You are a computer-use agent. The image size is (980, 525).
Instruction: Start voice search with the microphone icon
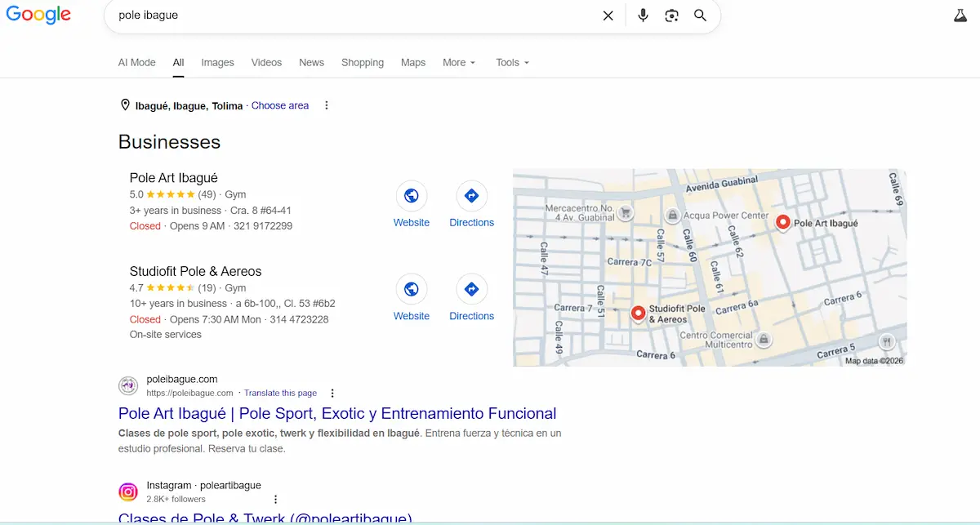(x=643, y=16)
